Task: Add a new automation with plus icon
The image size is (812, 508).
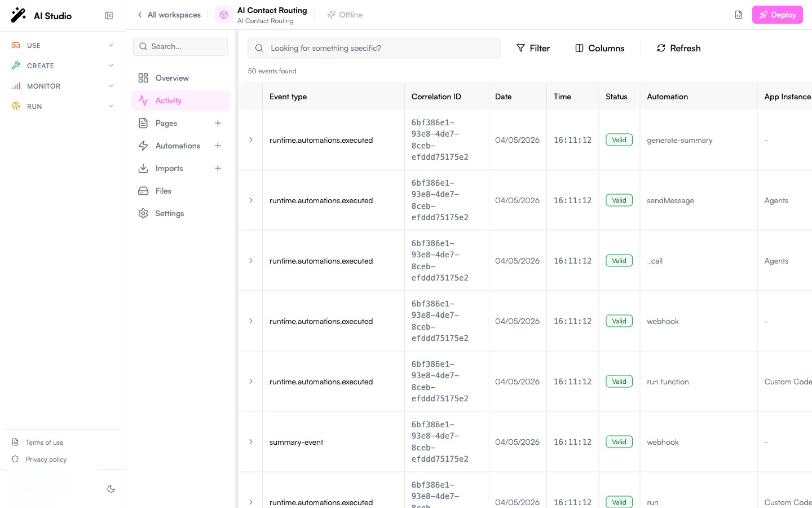Action: click(x=218, y=146)
